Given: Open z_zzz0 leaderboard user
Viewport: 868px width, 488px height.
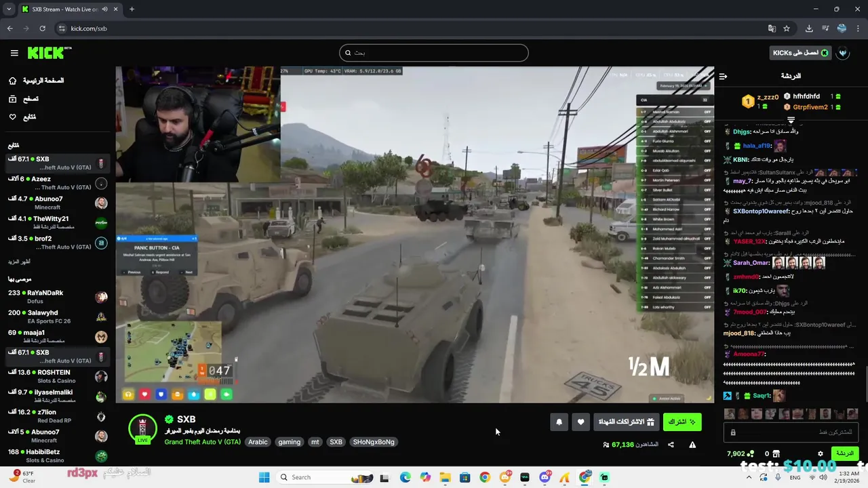Looking at the screenshot, I should [768, 97].
